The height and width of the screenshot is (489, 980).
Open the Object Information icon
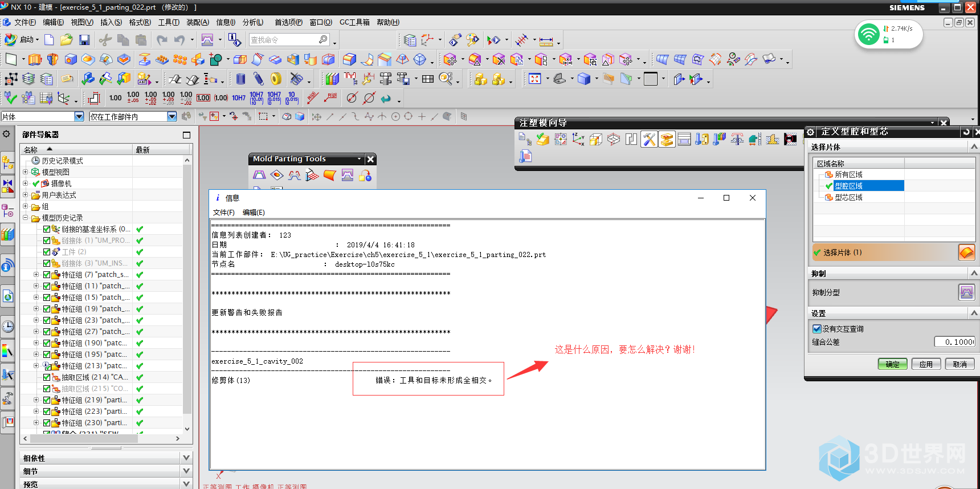234,40
